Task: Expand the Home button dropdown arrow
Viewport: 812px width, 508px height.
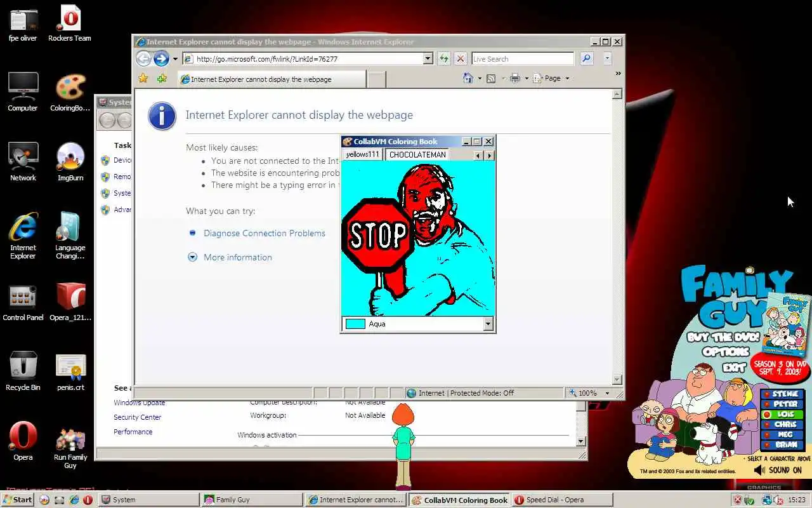Action: point(479,79)
